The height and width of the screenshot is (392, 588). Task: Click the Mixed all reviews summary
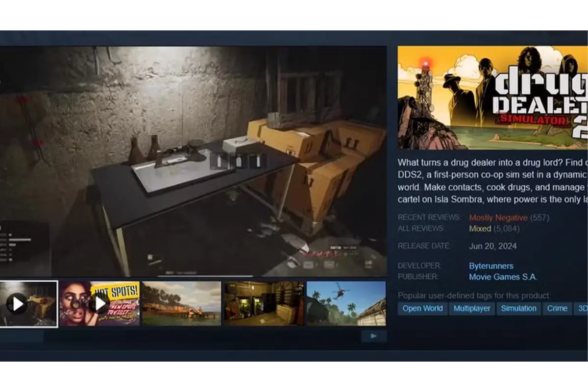[480, 228]
